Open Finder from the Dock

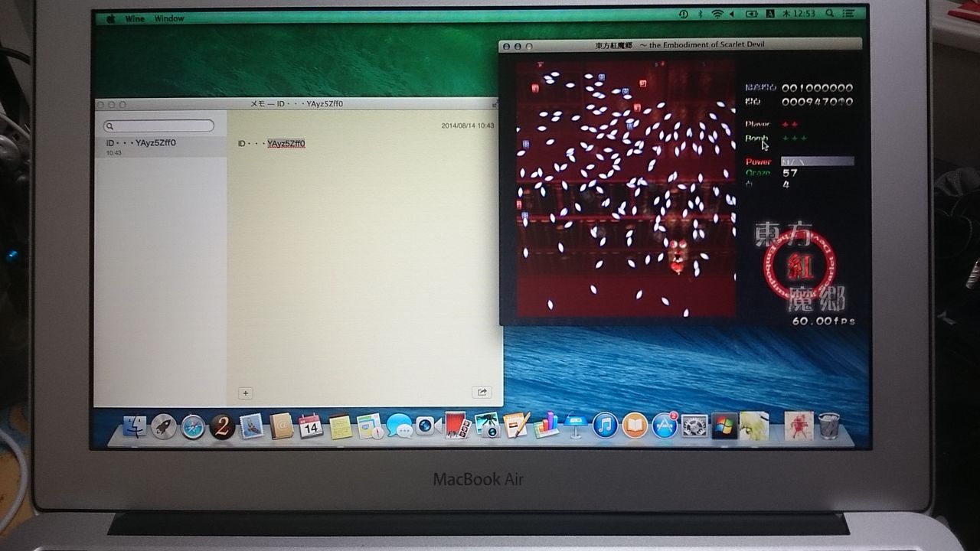point(135,426)
